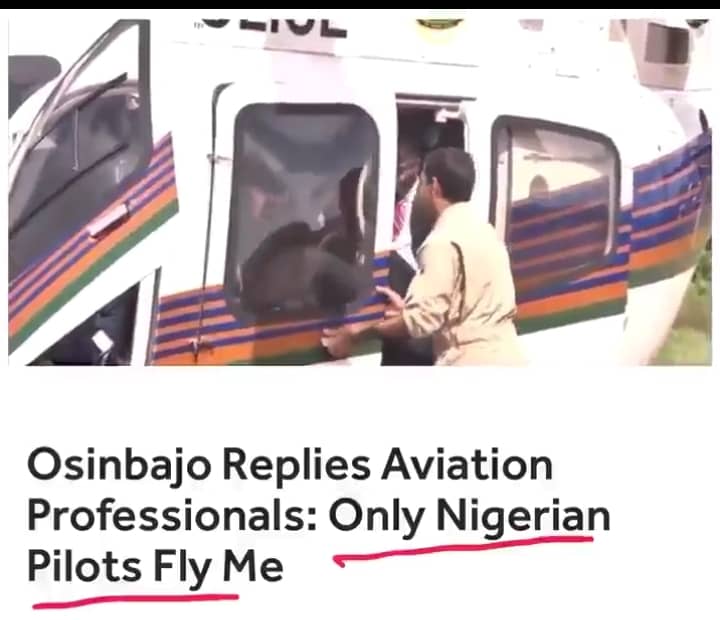Click the black bar at top

point(360,4)
